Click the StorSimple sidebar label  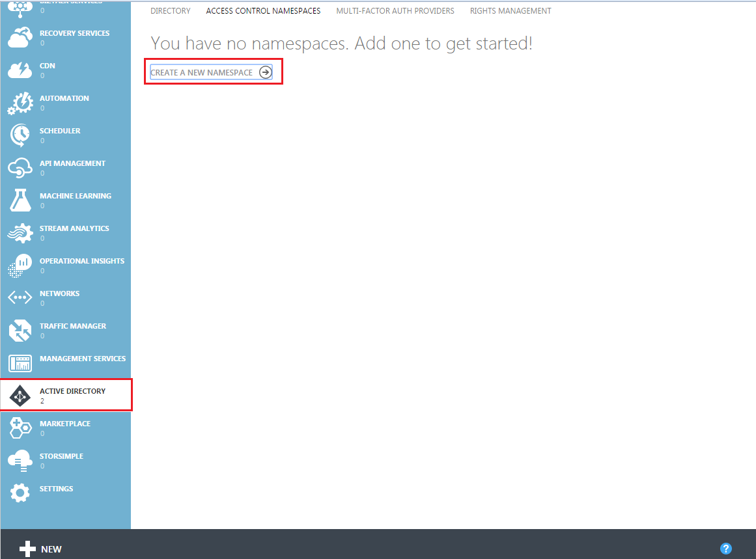click(61, 456)
